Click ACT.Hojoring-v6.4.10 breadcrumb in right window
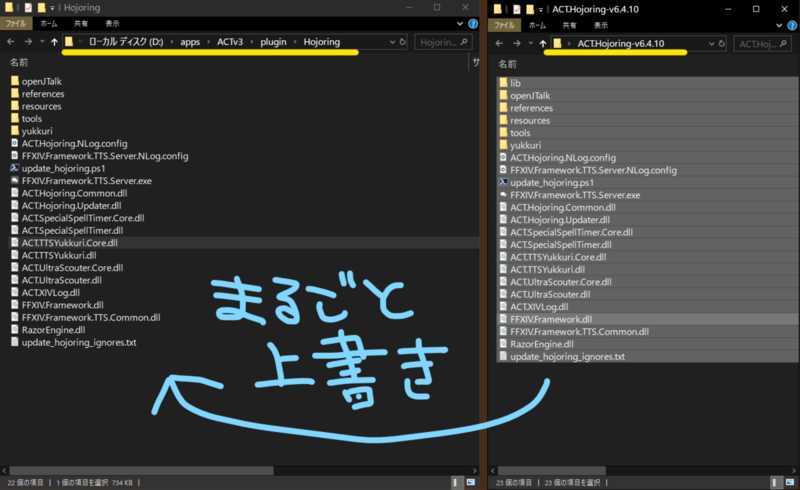The height and width of the screenshot is (490, 800). (x=620, y=43)
